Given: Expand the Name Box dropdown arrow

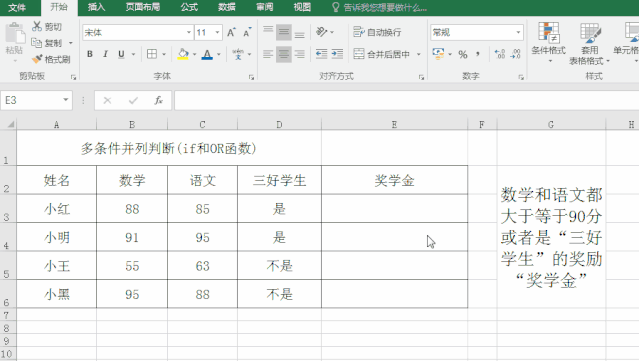Looking at the screenshot, I should point(66,100).
